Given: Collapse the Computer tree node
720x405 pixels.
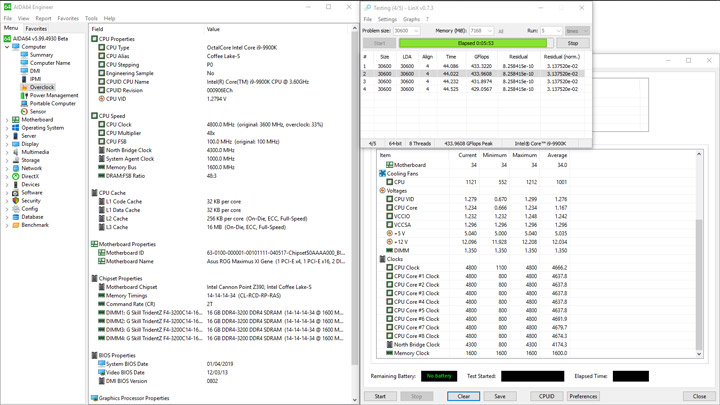Looking at the screenshot, I should [x=7, y=47].
